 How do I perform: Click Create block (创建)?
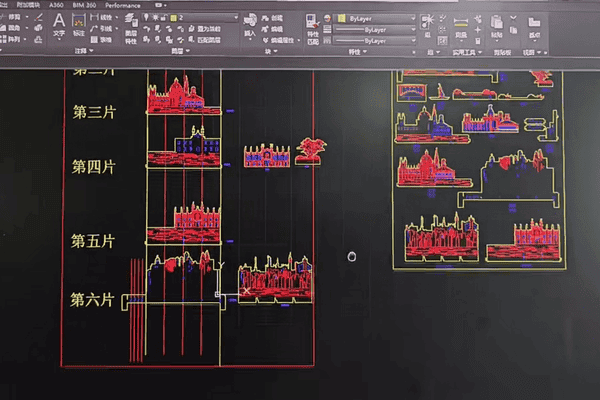272,18
